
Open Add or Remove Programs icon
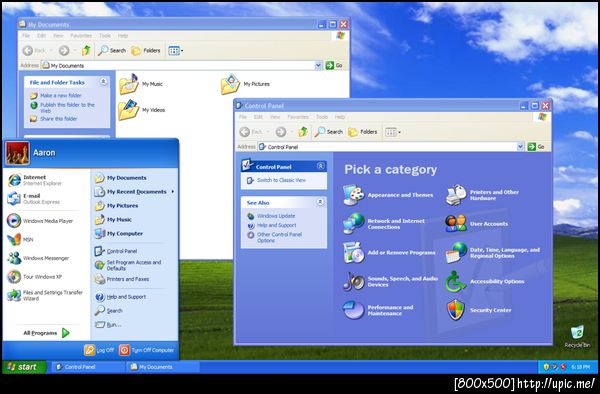click(353, 252)
